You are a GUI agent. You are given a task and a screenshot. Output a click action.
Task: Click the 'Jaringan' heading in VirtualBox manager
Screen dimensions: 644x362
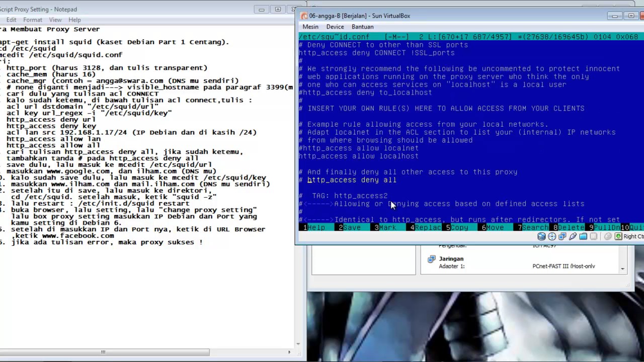[x=451, y=259]
